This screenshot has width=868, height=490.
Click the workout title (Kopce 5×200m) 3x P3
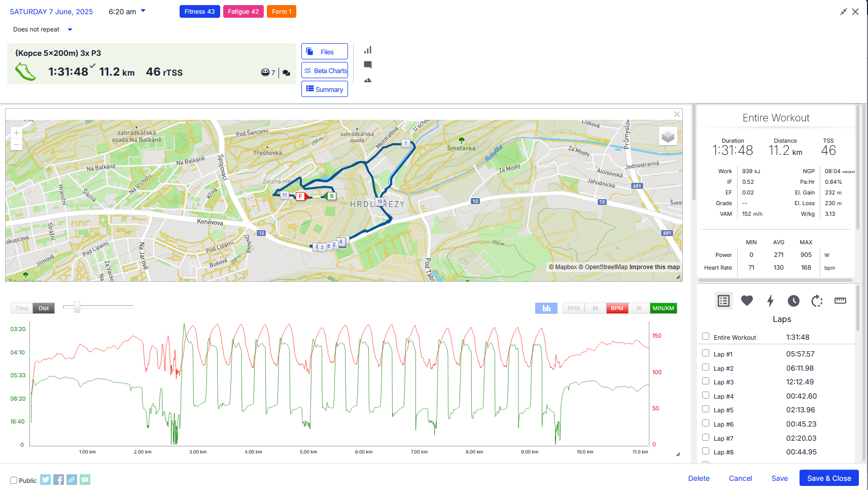click(x=58, y=53)
